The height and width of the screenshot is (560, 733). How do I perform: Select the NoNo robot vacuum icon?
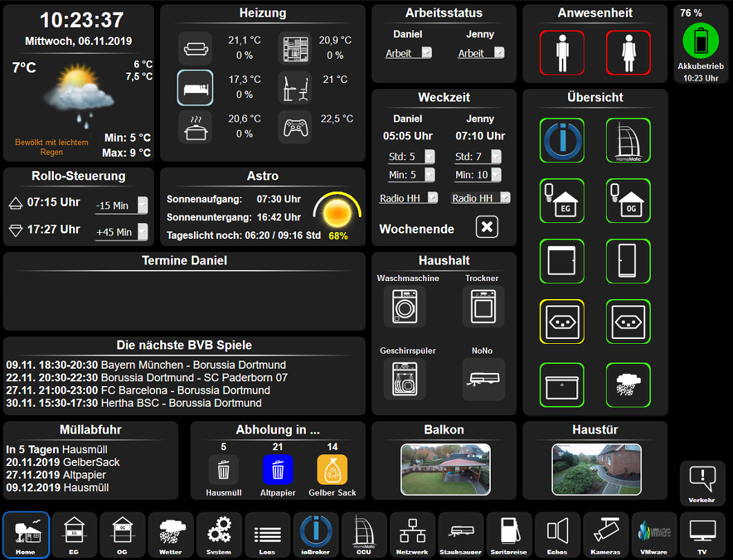pos(483,379)
